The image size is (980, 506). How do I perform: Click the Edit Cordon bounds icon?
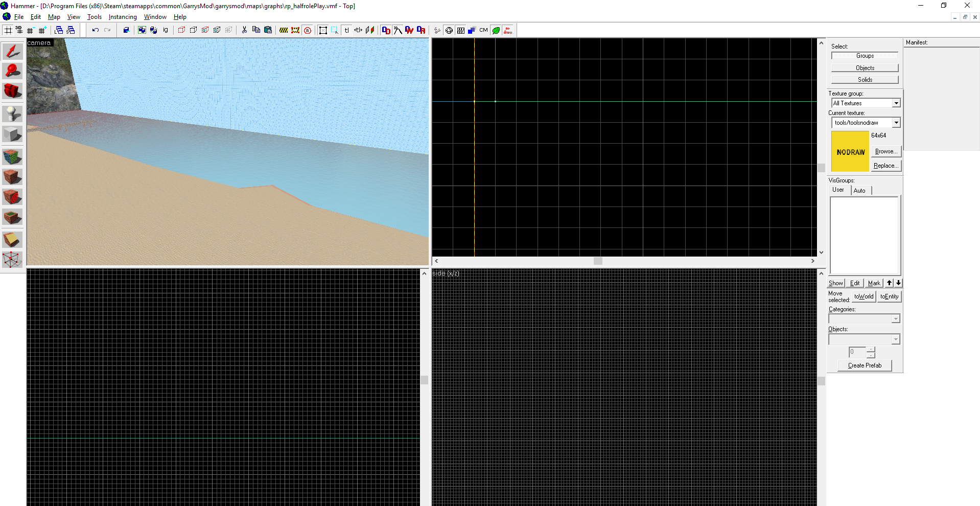[295, 30]
